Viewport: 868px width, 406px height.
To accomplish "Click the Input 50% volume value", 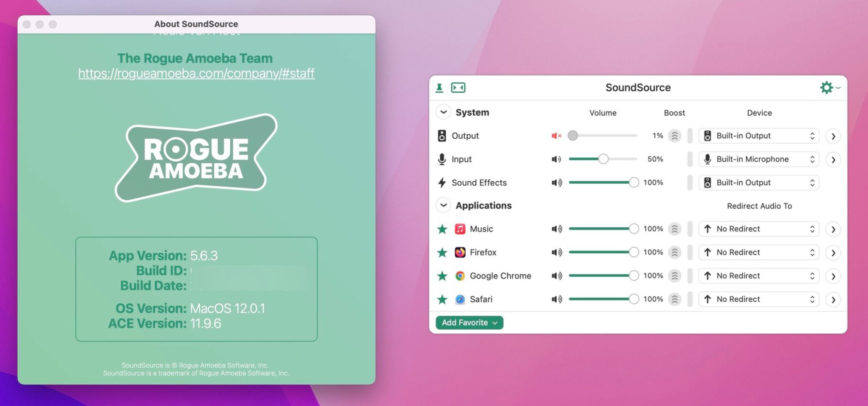I will [655, 159].
